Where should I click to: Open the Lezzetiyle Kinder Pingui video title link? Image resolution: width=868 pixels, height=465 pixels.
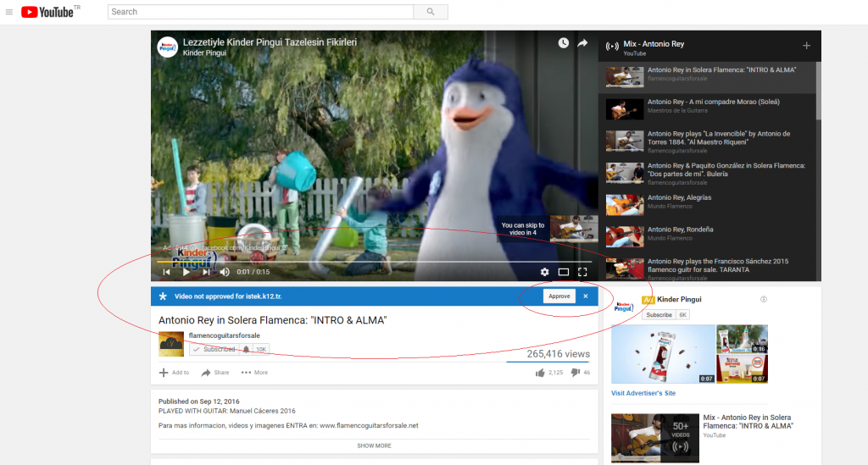270,42
